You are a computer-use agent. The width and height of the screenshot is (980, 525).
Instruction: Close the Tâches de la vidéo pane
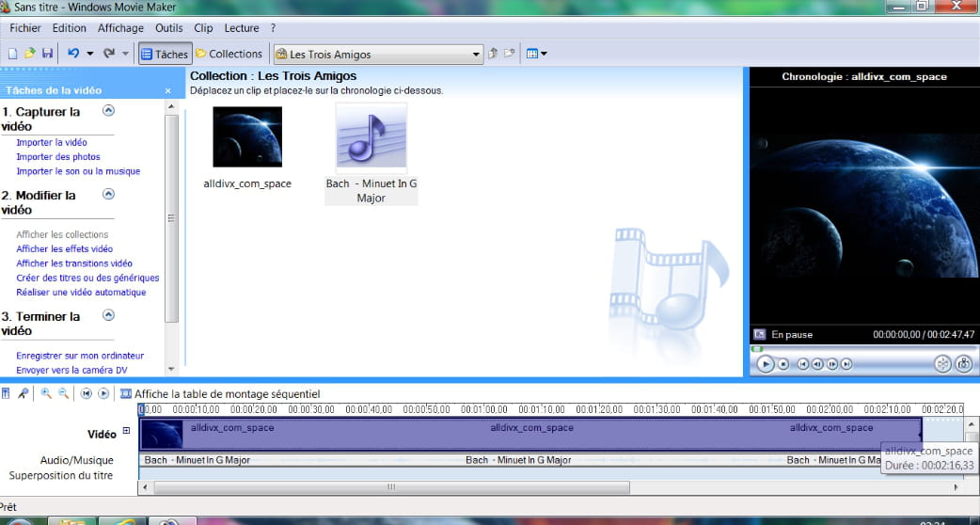167,90
